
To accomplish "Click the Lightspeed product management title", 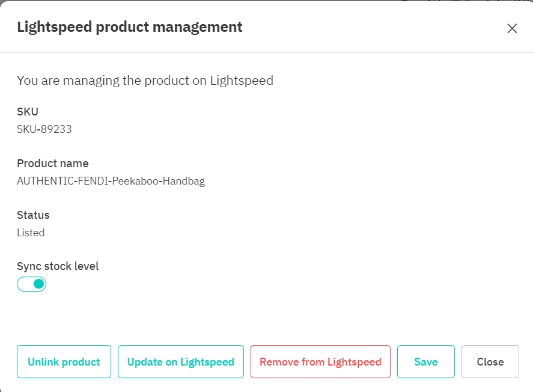I will (x=130, y=26).
